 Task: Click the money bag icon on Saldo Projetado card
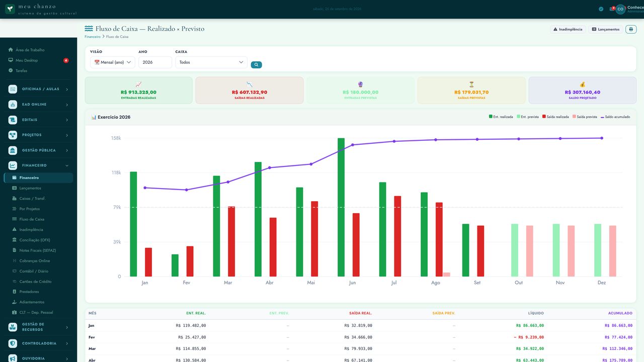tap(583, 84)
